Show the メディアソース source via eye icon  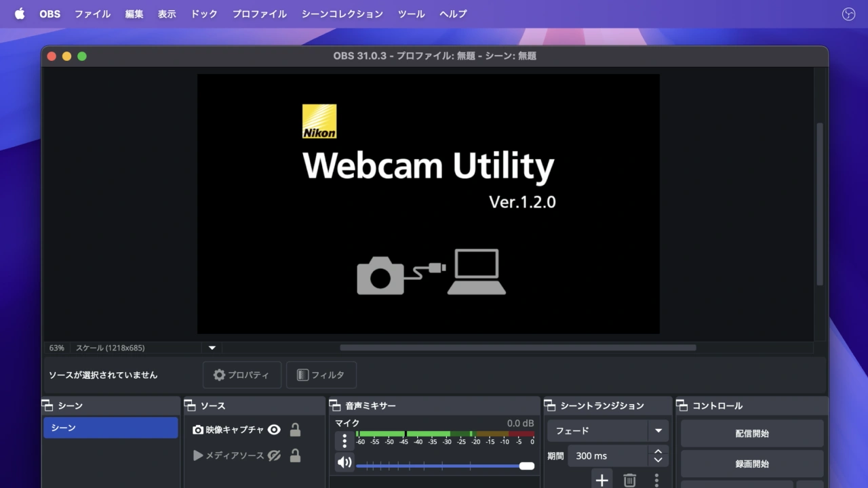pos(274,455)
